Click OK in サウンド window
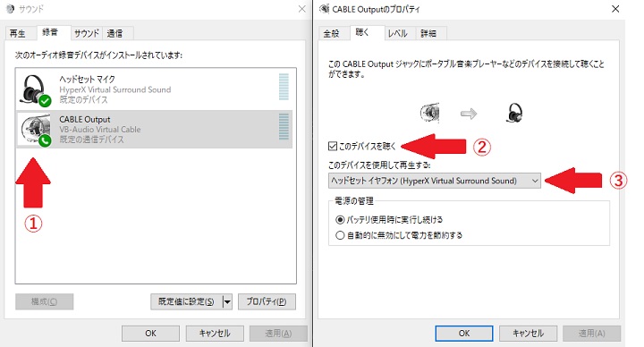This screenshot has height=347, width=644. [151, 334]
